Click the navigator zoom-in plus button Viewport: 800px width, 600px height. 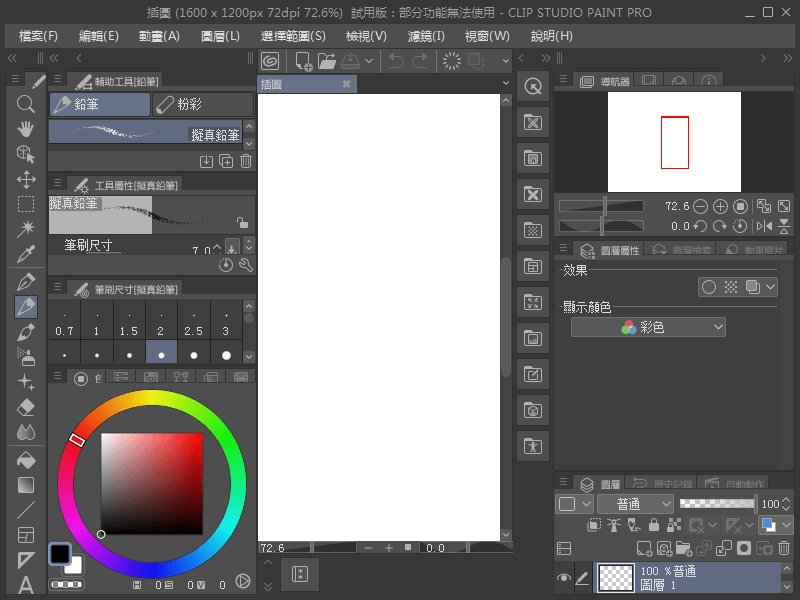click(x=719, y=206)
